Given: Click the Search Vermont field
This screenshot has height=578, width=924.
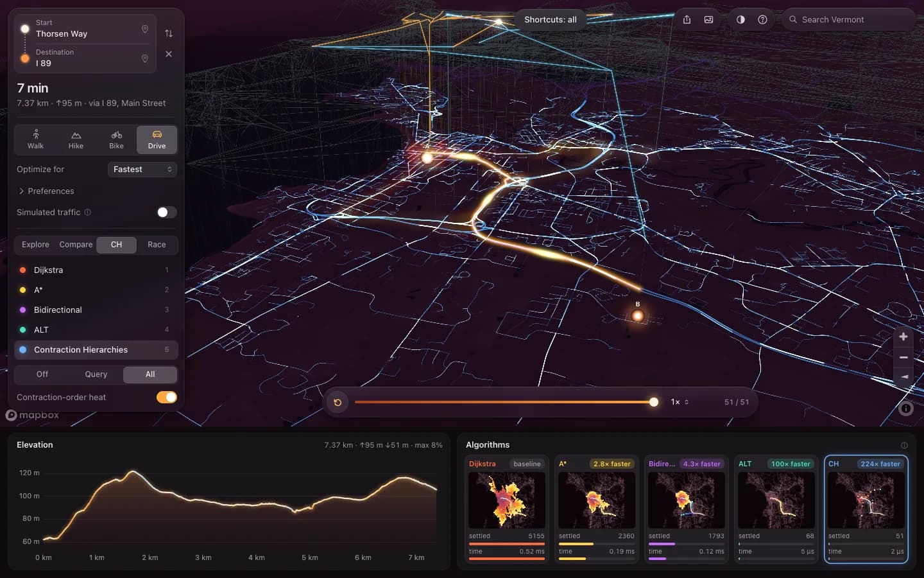Looking at the screenshot, I should point(848,19).
